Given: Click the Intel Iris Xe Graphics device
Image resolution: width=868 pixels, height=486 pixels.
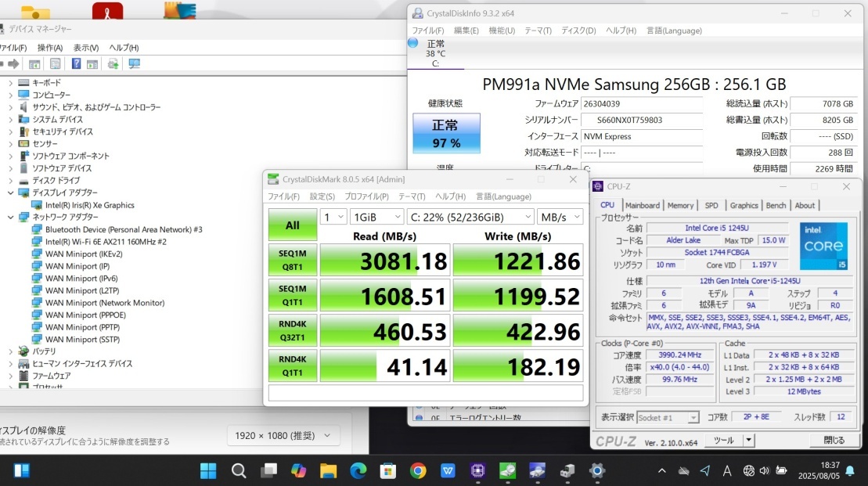Looking at the screenshot, I should (90, 205).
